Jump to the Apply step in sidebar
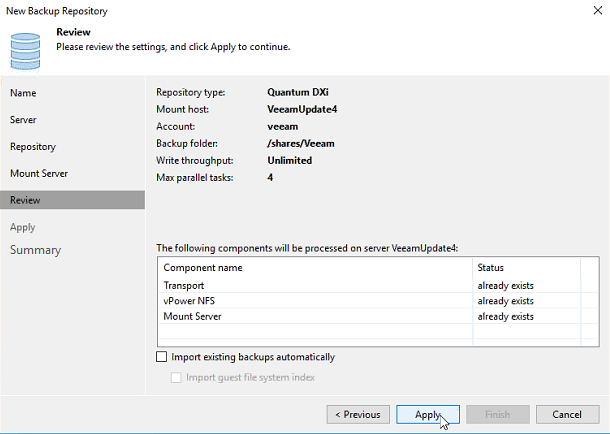The width and height of the screenshot is (610, 434). tap(23, 227)
